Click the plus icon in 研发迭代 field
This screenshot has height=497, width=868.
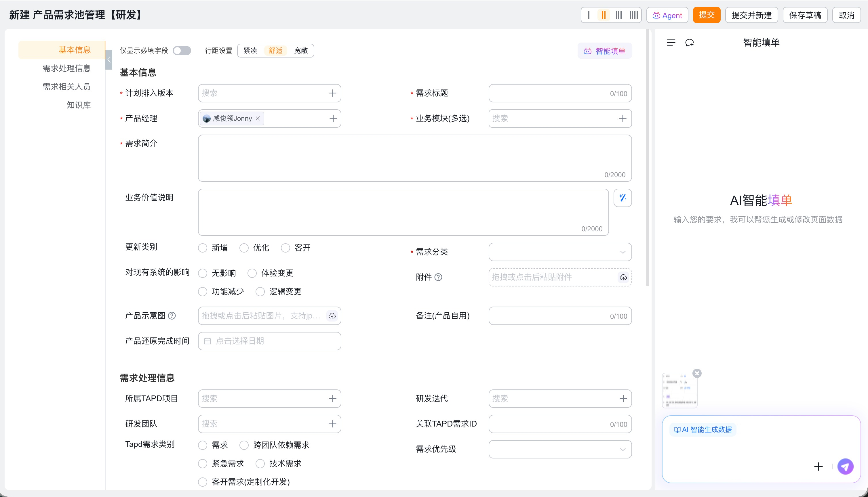pyautogui.click(x=623, y=399)
